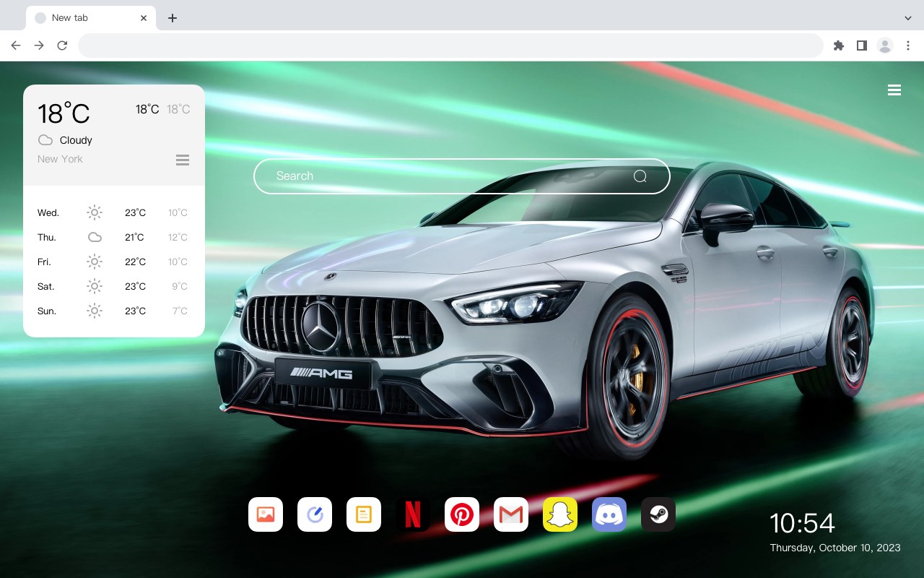Click the Sat. forecast row label
The image size is (924, 578).
pyautogui.click(x=46, y=287)
